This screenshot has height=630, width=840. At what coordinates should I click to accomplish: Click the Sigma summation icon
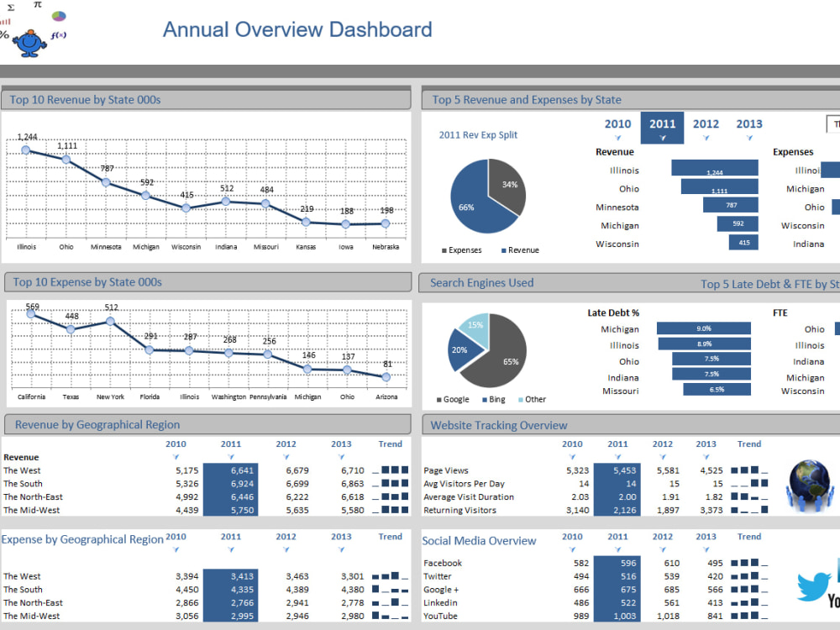pos(11,7)
